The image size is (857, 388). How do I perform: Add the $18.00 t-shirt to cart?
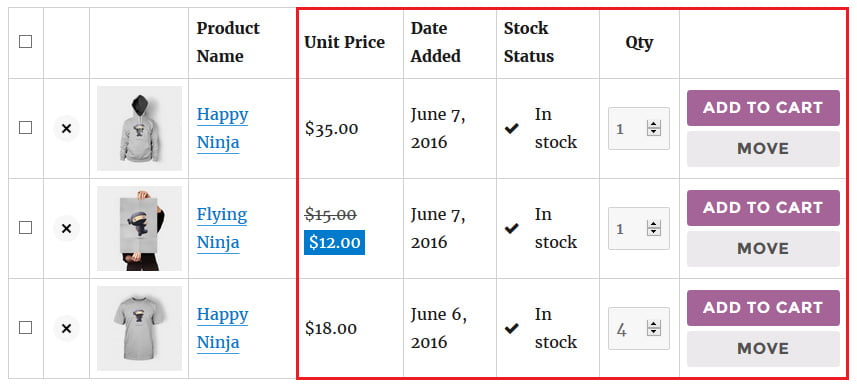pyautogui.click(x=763, y=308)
